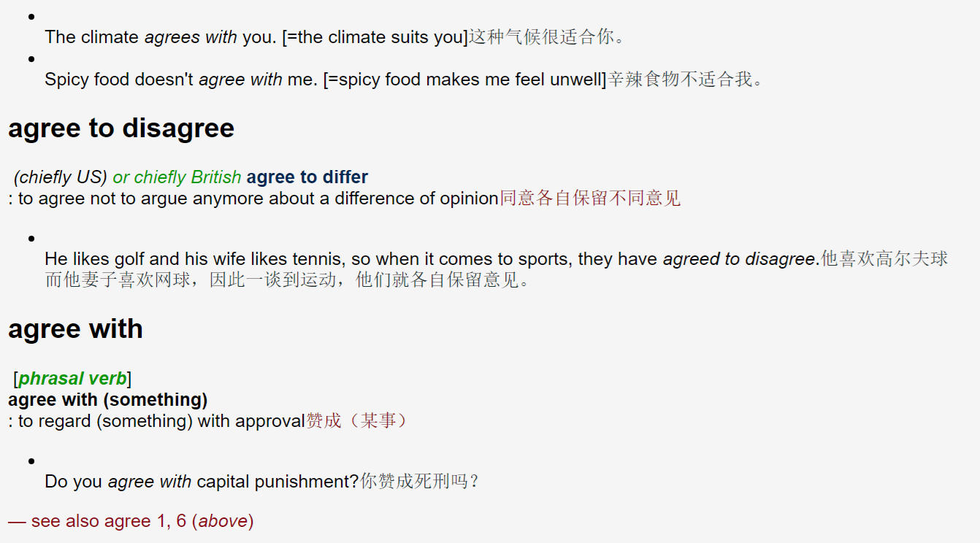
Task: Click the Chinese text 你赞成死刑吗
Action: [419, 482]
